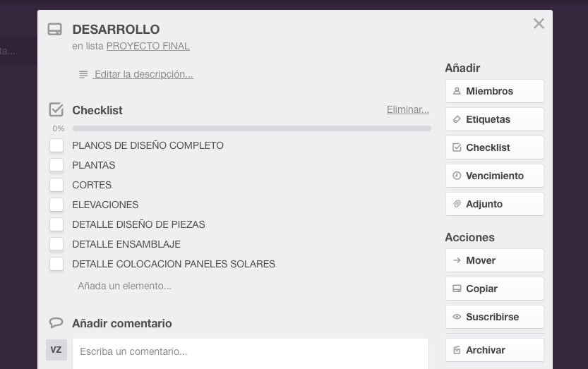Open Miembros to add members

coord(494,91)
